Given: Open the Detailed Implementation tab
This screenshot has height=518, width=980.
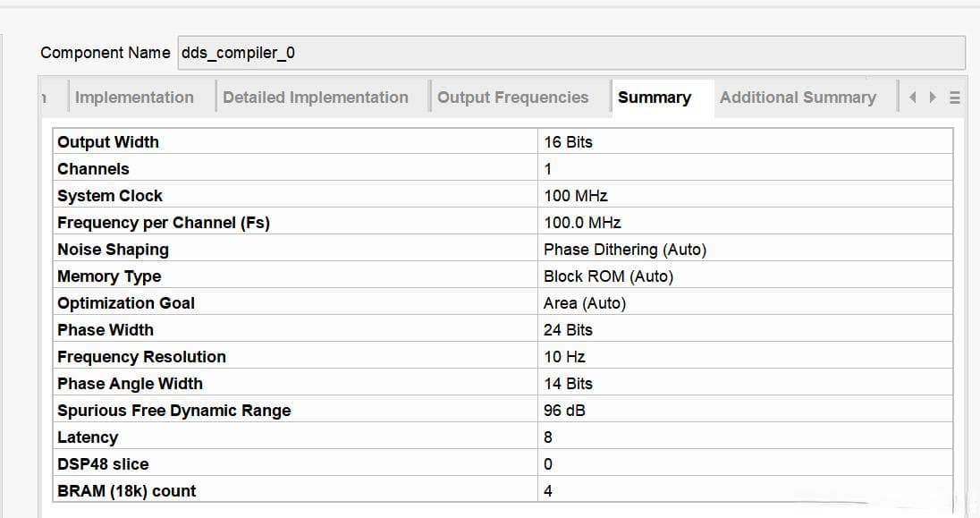Looking at the screenshot, I should (316, 98).
